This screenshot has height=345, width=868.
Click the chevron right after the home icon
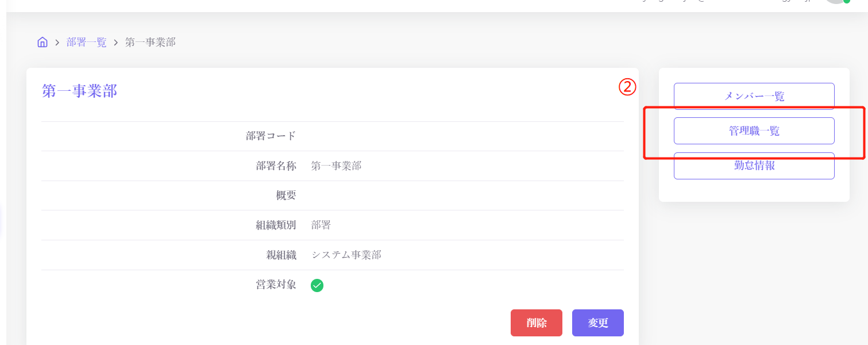point(57,43)
